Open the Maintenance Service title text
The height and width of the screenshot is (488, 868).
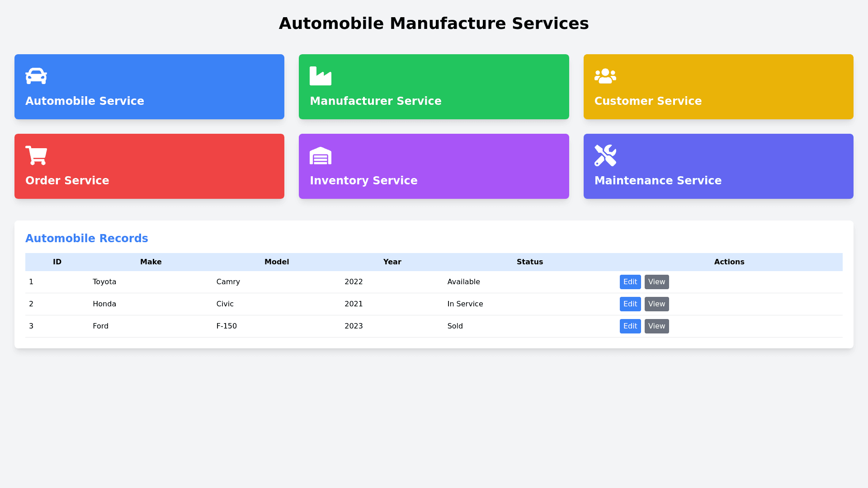[658, 181]
